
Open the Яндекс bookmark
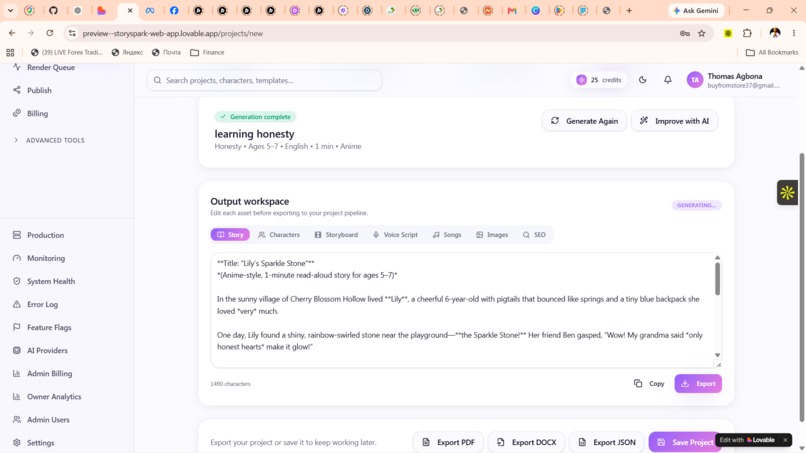pos(127,52)
